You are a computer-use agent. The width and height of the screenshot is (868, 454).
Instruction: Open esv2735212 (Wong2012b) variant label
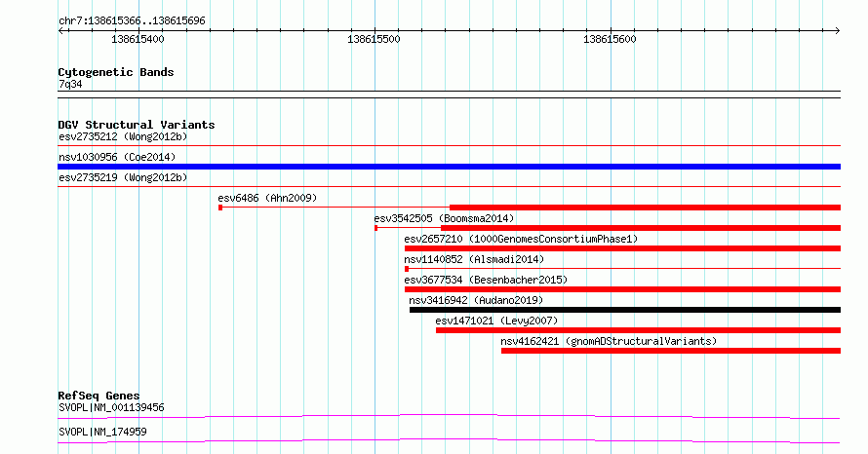pos(123,136)
